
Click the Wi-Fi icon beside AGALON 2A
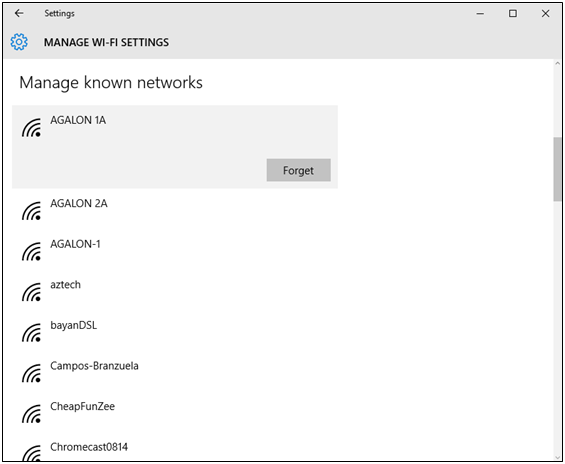pos(31,211)
